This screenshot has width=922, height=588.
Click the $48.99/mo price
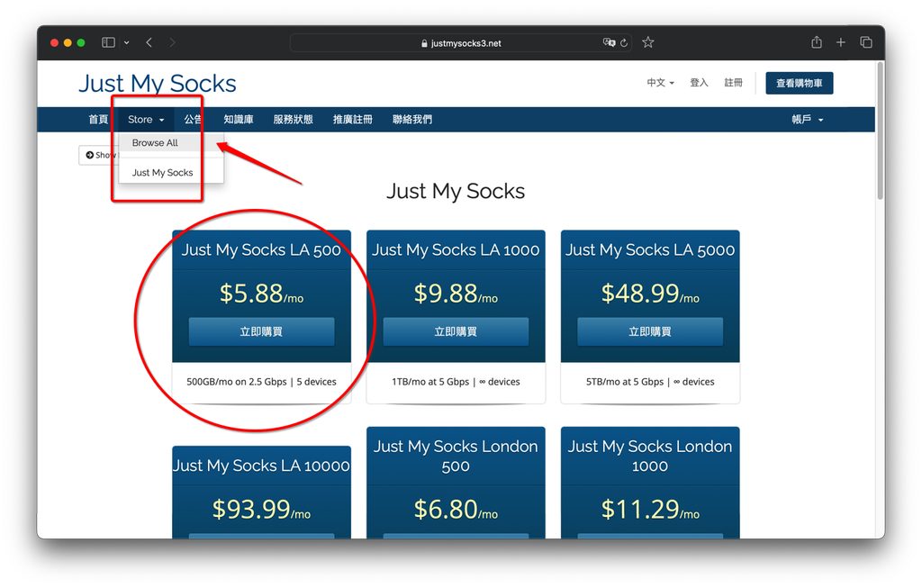pos(650,293)
